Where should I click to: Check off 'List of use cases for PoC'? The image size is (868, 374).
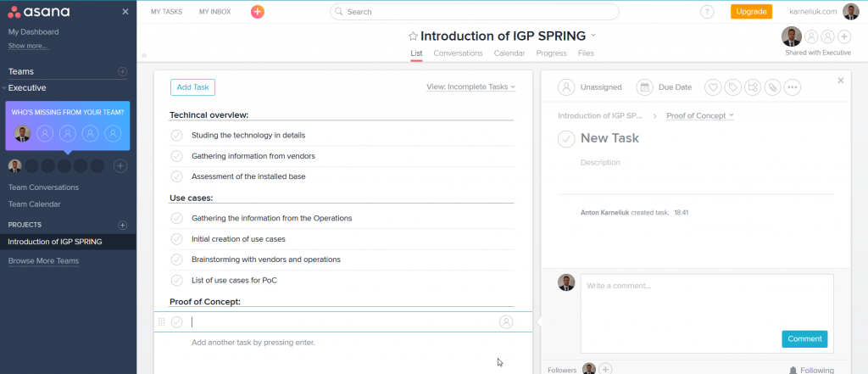[176, 281]
